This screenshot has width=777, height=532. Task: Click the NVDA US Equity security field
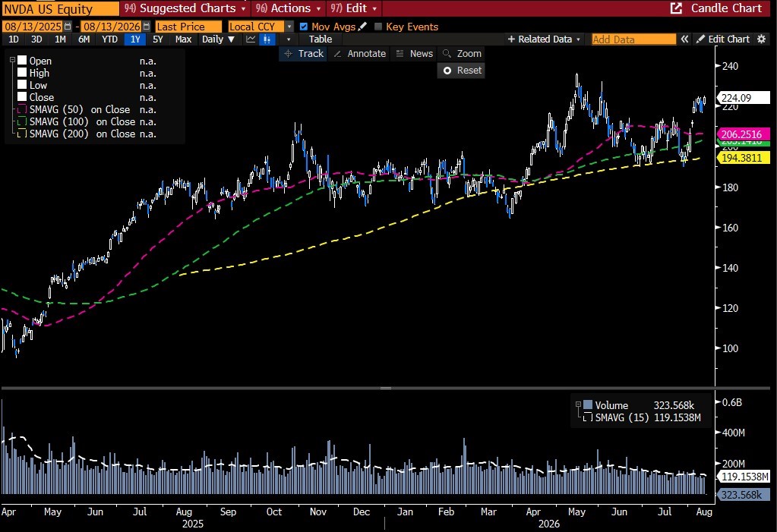point(61,9)
